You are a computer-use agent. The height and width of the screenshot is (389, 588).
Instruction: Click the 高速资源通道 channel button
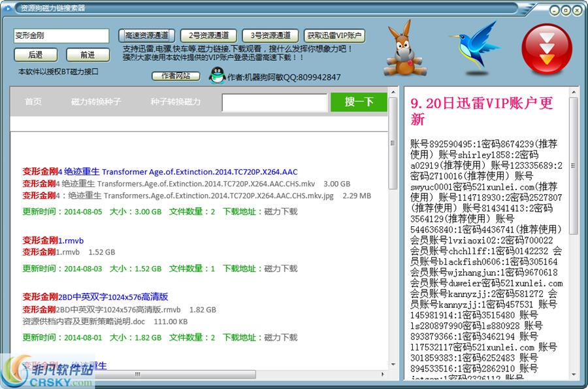click(x=147, y=36)
